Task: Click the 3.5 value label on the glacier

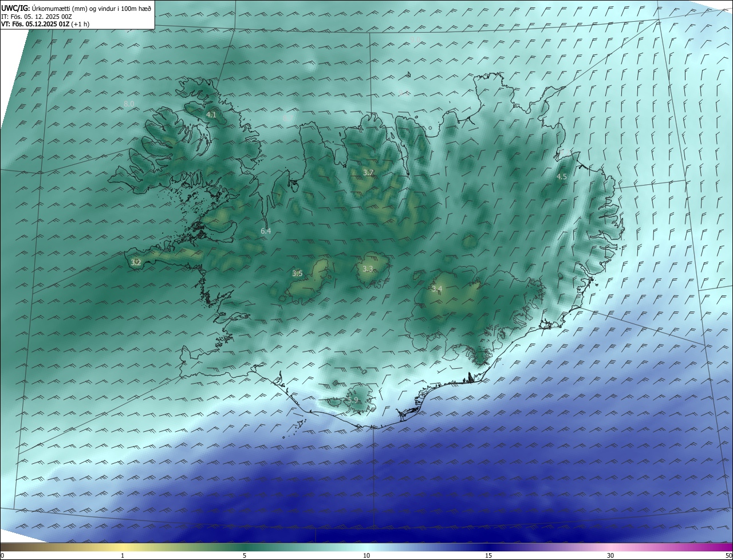Action: 297,274
